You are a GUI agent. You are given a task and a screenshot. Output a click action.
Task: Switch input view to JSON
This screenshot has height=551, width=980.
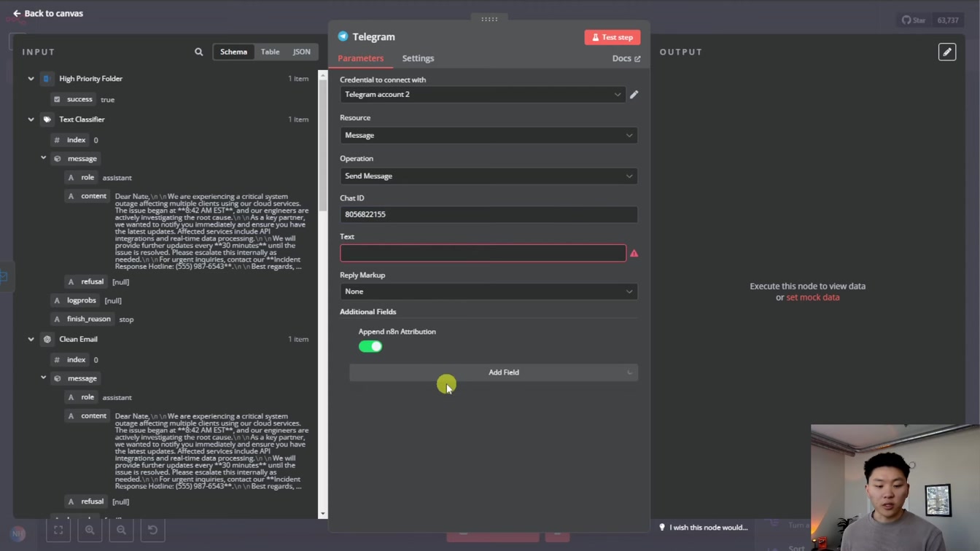[301, 52]
